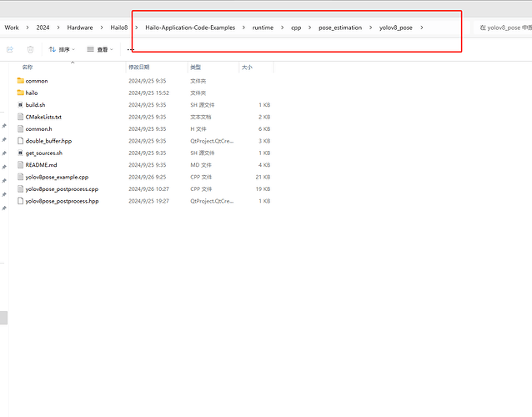Viewport: 532px width, 417px height.
Task: Select file name CMakeLists.txt
Action: pos(43,117)
